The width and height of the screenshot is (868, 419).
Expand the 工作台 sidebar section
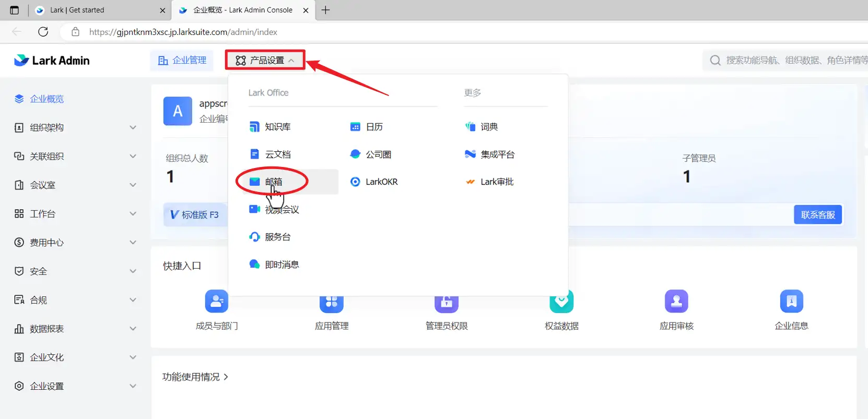point(133,213)
